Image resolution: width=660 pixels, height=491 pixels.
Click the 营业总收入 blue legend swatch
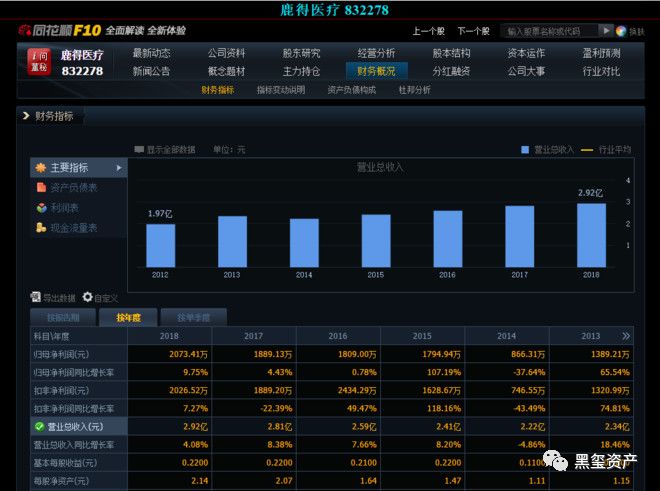click(525, 149)
